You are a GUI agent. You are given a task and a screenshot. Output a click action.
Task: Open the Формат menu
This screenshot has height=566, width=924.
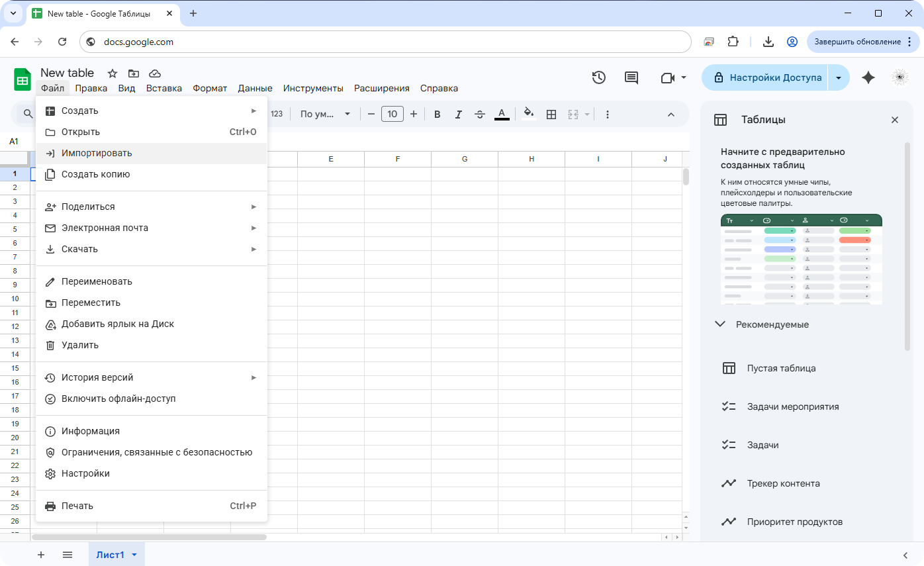[210, 88]
